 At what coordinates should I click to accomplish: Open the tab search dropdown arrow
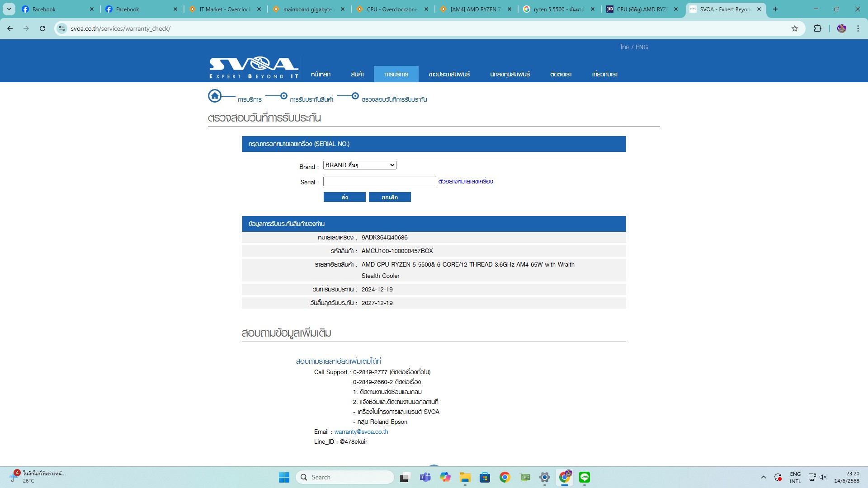click(x=9, y=9)
